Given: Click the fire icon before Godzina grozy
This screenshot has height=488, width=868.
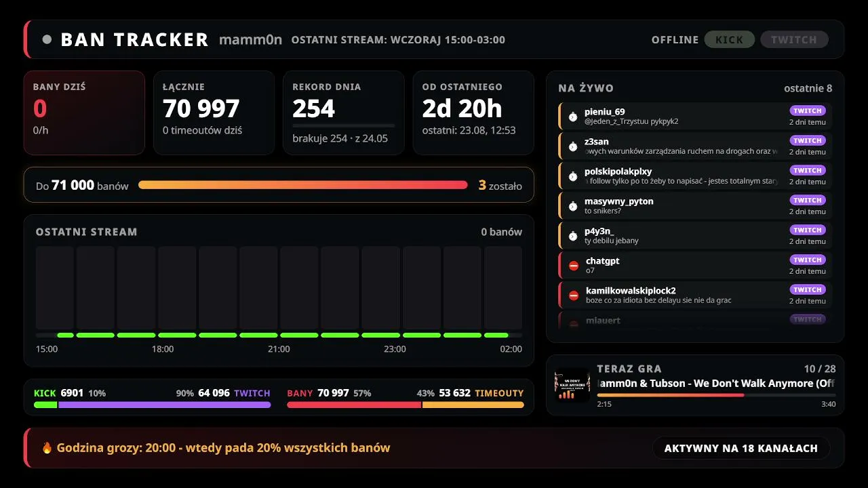Looking at the screenshot, I should coord(47,448).
